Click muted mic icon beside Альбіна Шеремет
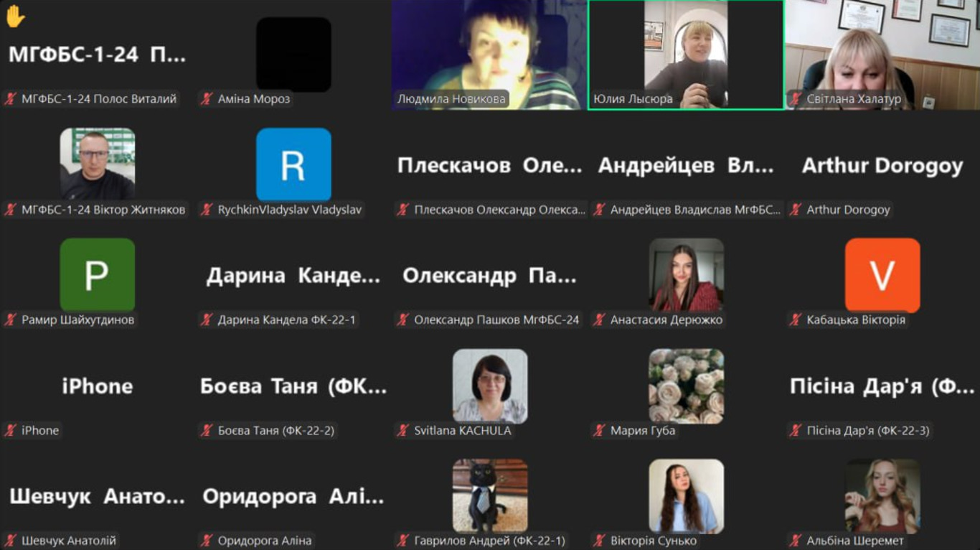Viewport: 980px width, 550px height. [796, 541]
